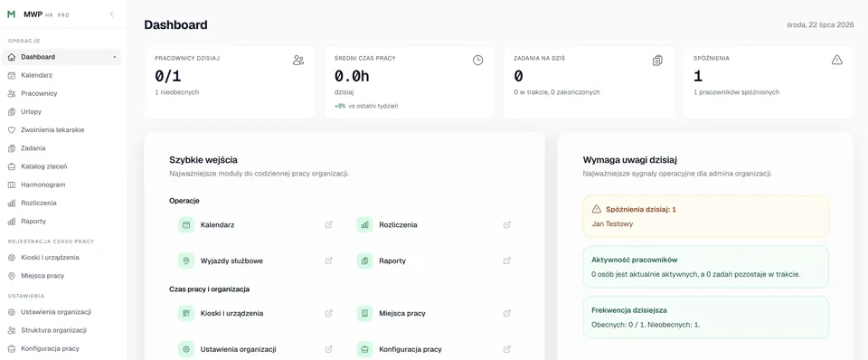This screenshot has height=360, width=868.
Task: Open Dashboard in the sidebar
Action: tap(61, 57)
